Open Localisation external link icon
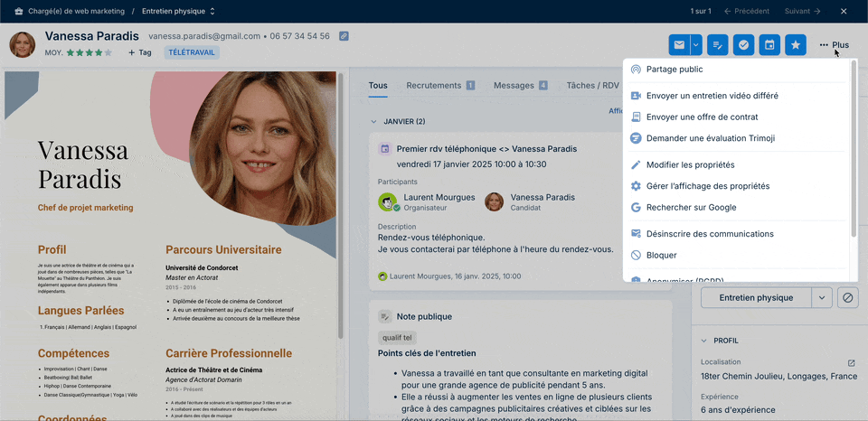The height and width of the screenshot is (421, 868). (x=852, y=363)
